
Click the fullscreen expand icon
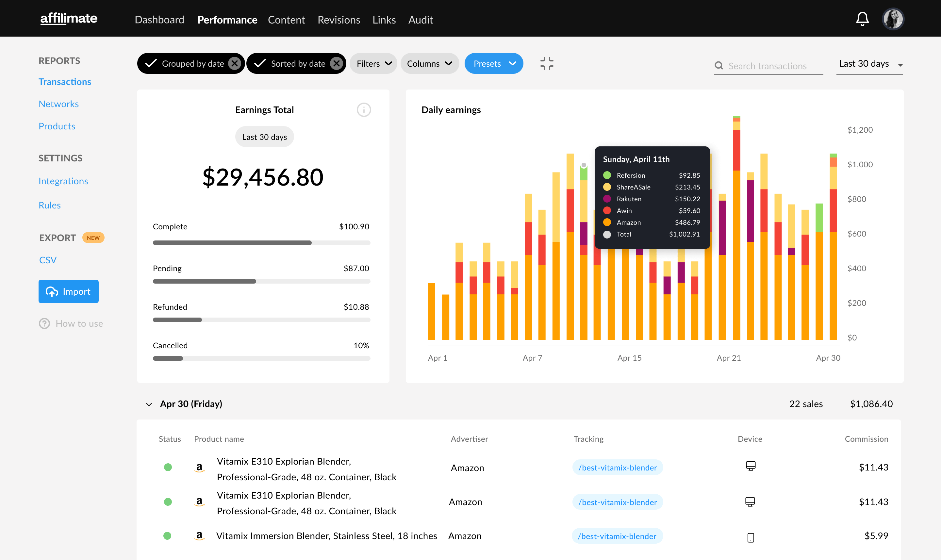pos(547,63)
